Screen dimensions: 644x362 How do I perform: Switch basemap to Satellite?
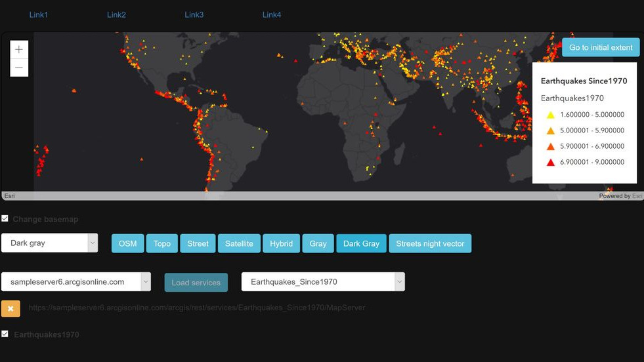(239, 243)
